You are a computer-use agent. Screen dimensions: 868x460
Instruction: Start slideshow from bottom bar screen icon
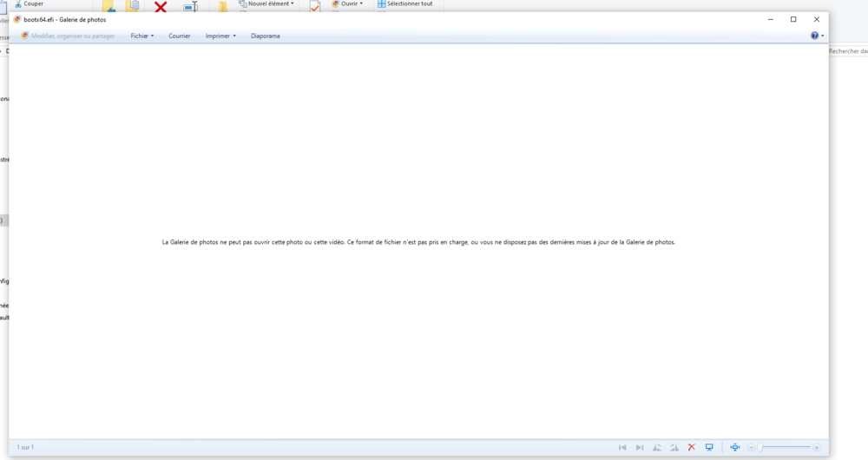coord(709,447)
